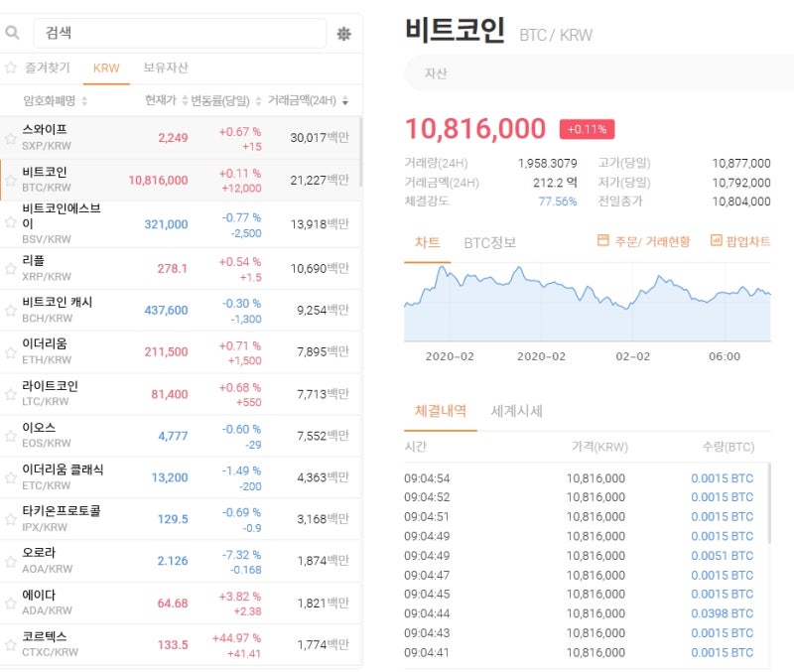Toggle favorite star for 라이트코인 LTC
Screen dimensions: 794x672
pos(11,394)
